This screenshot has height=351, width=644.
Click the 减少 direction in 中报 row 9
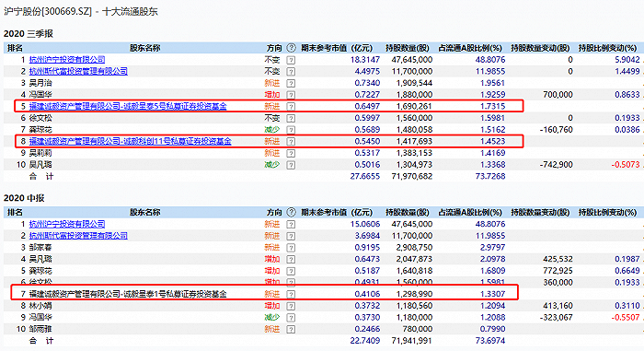(x=272, y=317)
